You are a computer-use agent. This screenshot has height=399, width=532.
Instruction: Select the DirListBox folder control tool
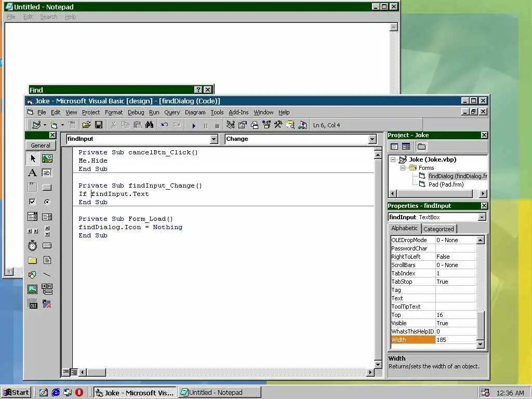(33, 260)
